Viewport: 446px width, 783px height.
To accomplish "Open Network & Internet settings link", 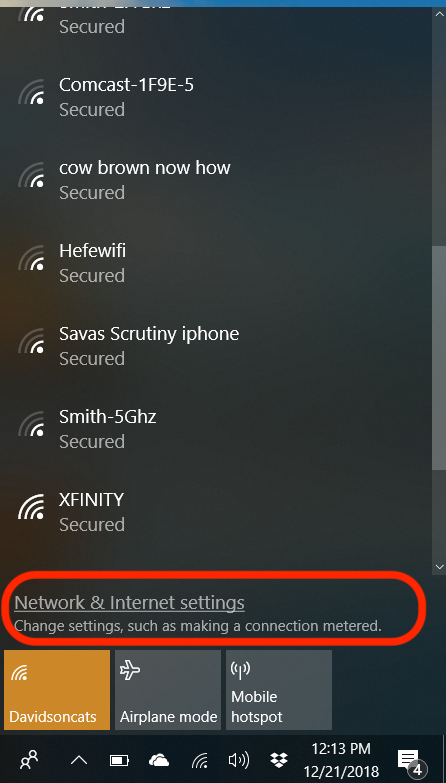I will (129, 603).
